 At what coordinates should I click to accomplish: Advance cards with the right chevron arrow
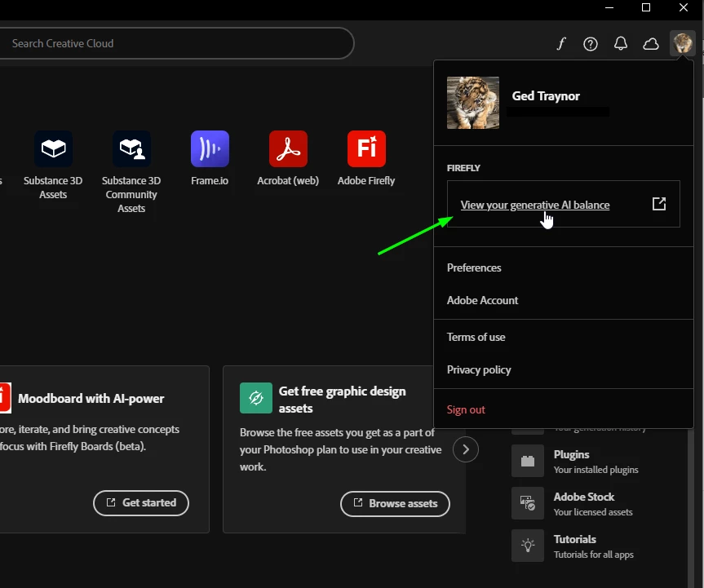[x=466, y=449]
